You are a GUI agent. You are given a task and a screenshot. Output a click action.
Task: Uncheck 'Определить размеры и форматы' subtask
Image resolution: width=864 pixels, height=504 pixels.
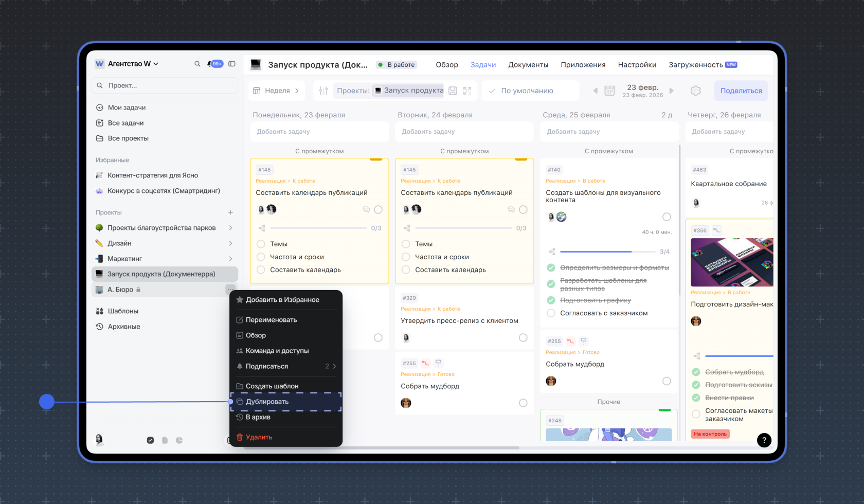[551, 267]
